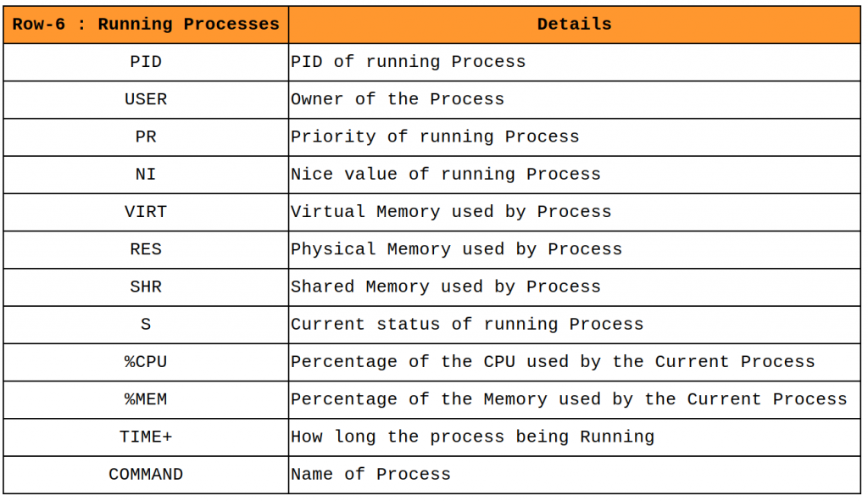Viewport: 868px width, 501px height.
Task: Click the NI row label
Action: pos(146,174)
